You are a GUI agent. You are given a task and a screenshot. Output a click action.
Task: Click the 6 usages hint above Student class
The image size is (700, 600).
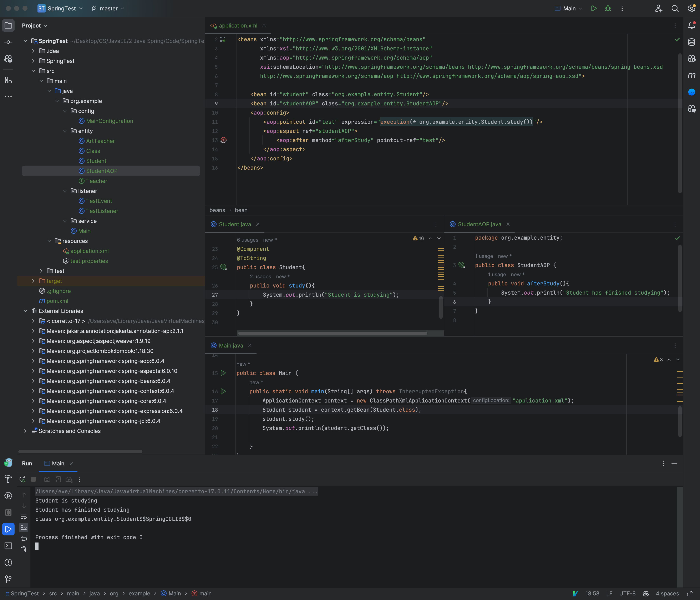click(x=248, y=240)
